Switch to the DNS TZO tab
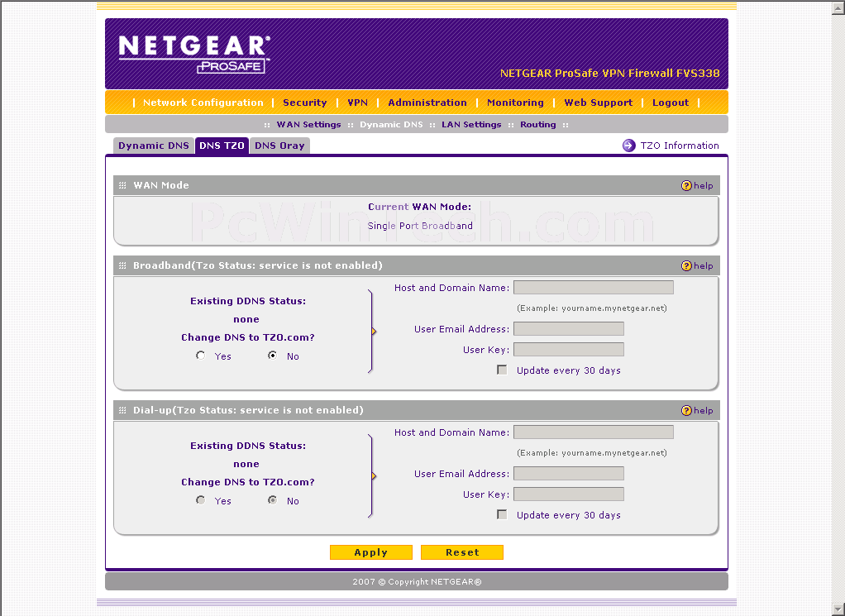 222,146
